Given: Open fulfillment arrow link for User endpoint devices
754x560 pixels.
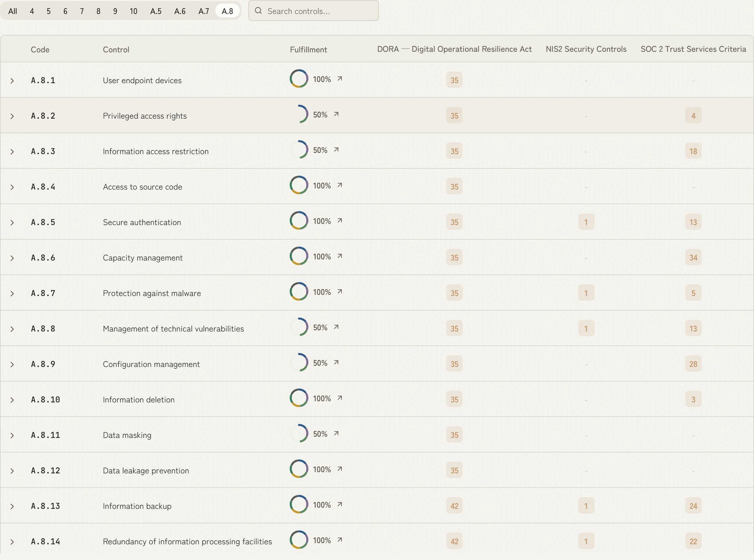Looking at the screenshot, I should [x=339, y=79].
